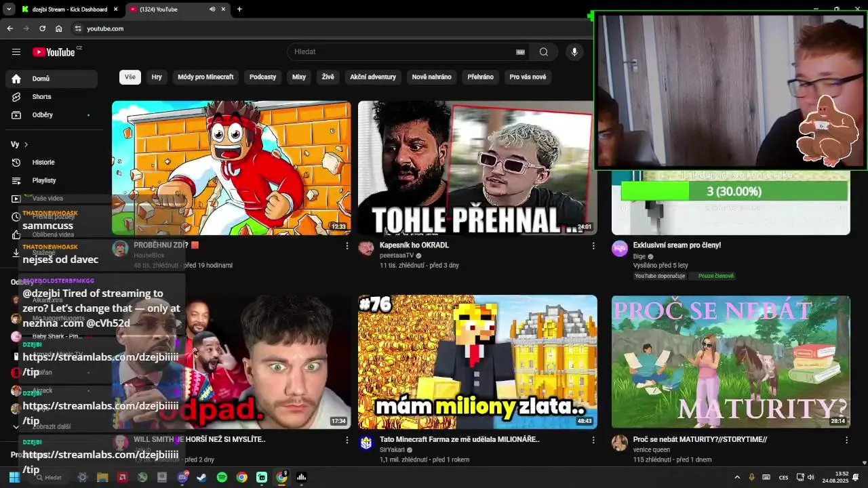Open PROBĚHNU ZDÍ video title link
This screenshot has height=488, width=868.
166,245
